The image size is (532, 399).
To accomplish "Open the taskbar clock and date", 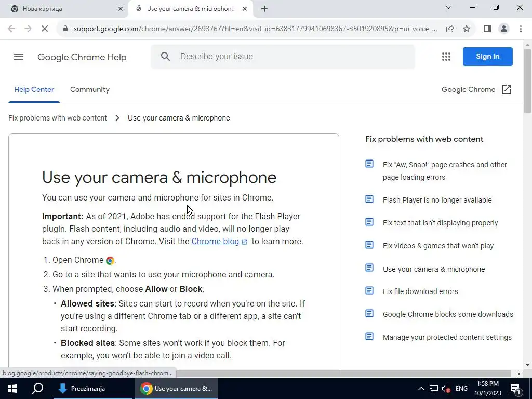I will click(487, 389).
